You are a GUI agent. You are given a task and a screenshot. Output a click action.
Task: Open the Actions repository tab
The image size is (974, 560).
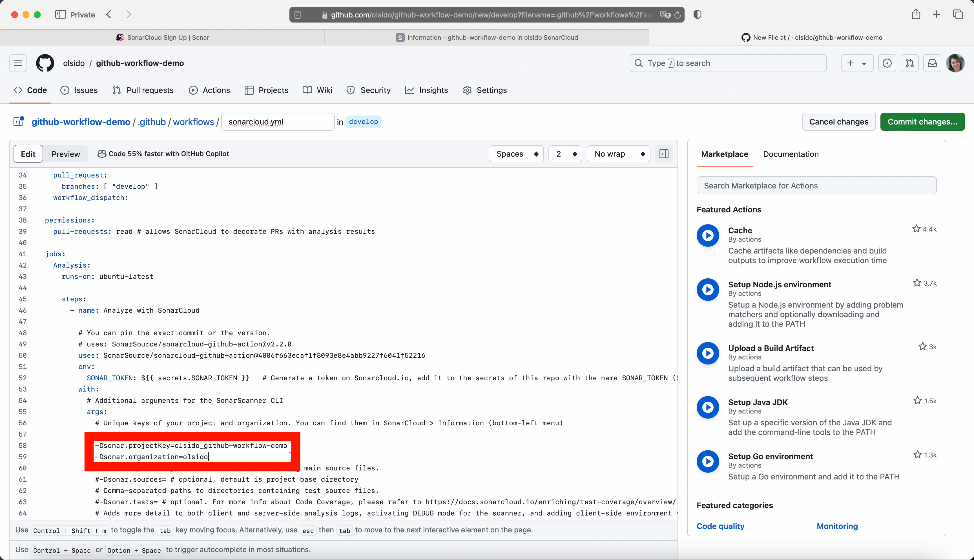coord(210,90)
